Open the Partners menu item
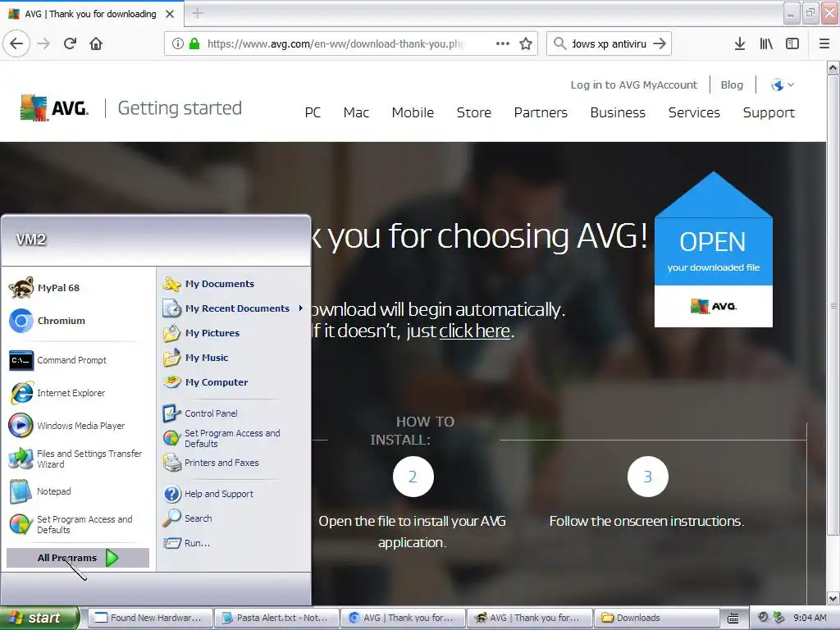The image size is (840, 630). pyautogui.click(x=541, y=112)
